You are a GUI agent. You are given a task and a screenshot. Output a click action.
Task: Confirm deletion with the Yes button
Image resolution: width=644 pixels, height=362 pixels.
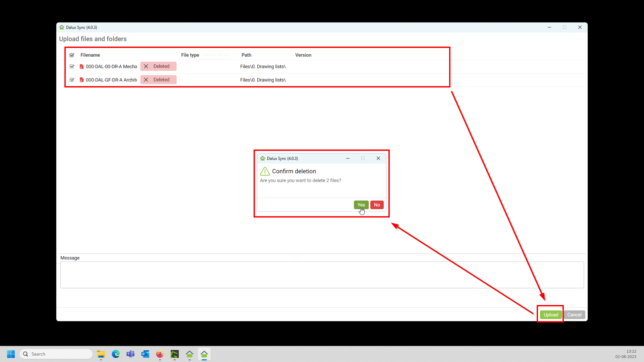[x=361, y=205]
